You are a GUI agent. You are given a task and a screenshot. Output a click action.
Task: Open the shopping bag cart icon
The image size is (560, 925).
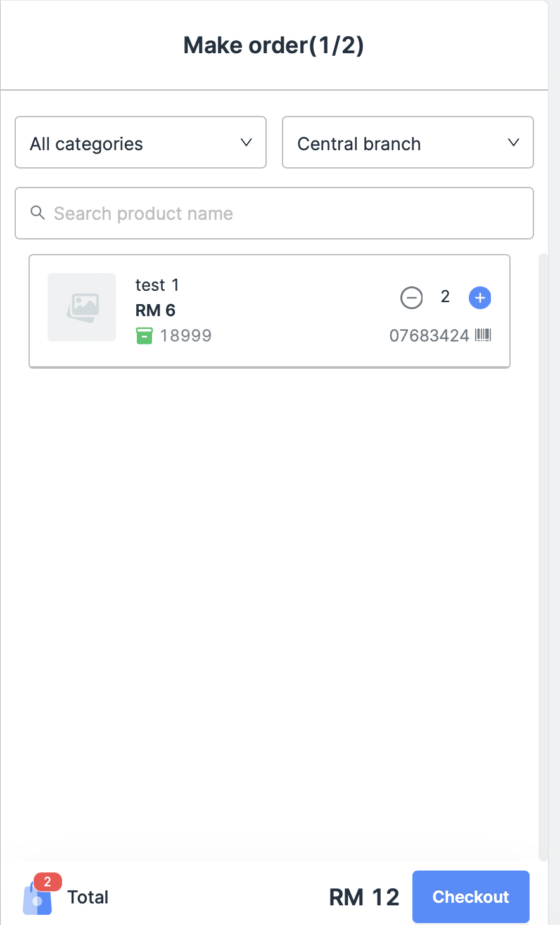click(x=37, y=900)
